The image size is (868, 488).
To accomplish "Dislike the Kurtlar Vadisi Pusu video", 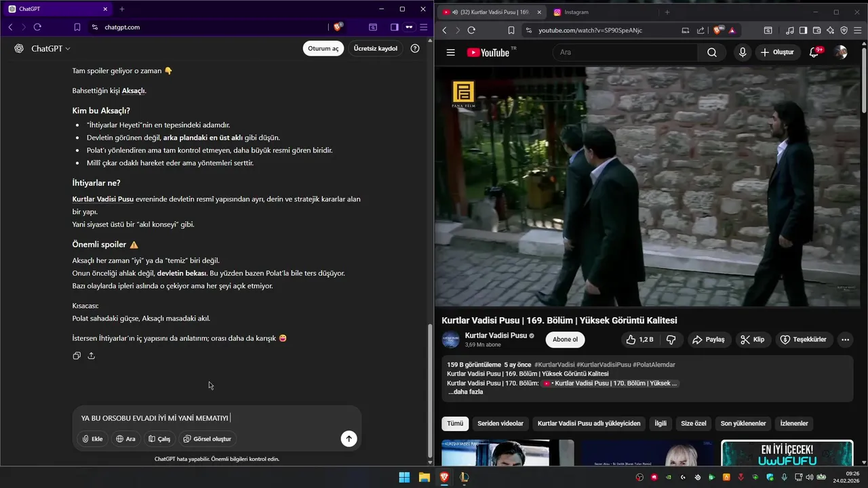I will 671,340.
